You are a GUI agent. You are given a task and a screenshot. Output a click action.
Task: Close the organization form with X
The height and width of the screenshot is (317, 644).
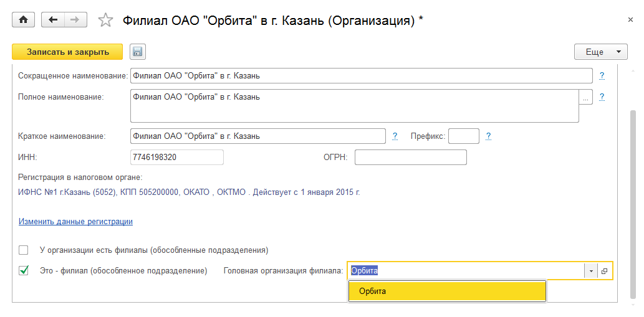click(x=631, y=20)
